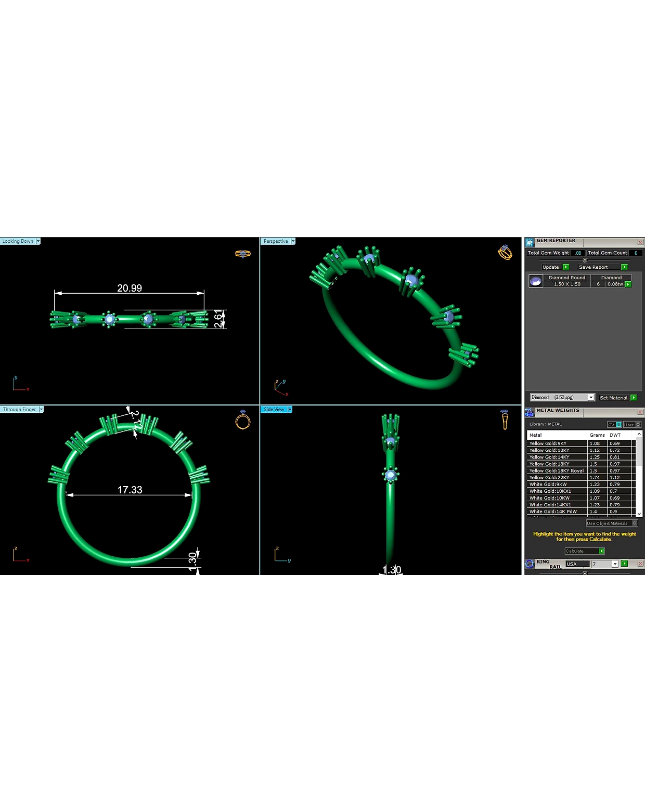Viewport: 645px width, 812px height.
Task: Select the Yellow Gold:10KY row
Action: point(581,450)
